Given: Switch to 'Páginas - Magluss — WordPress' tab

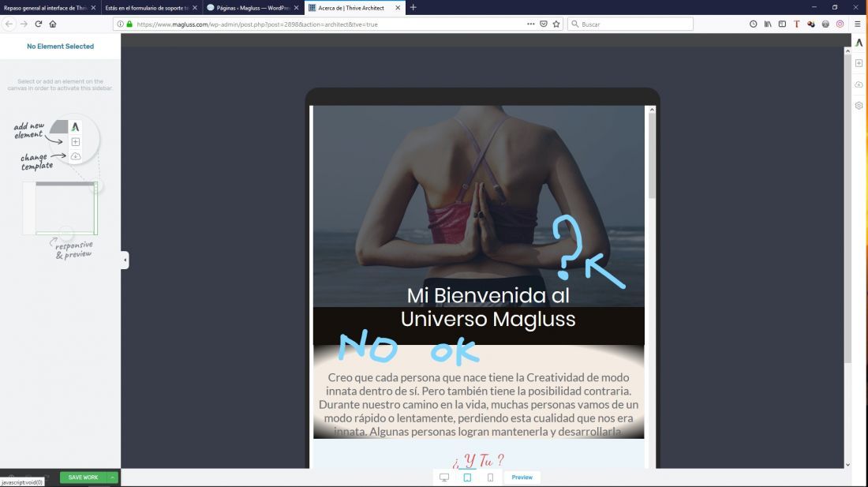Looking at the screenshot, I should click(x=248, y=8).
